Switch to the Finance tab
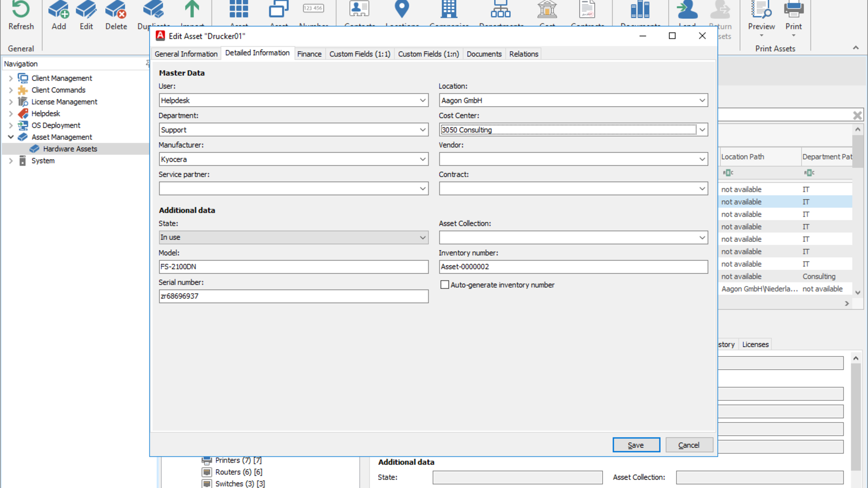The height and width of the screenshot is (488, 868). 309,54
